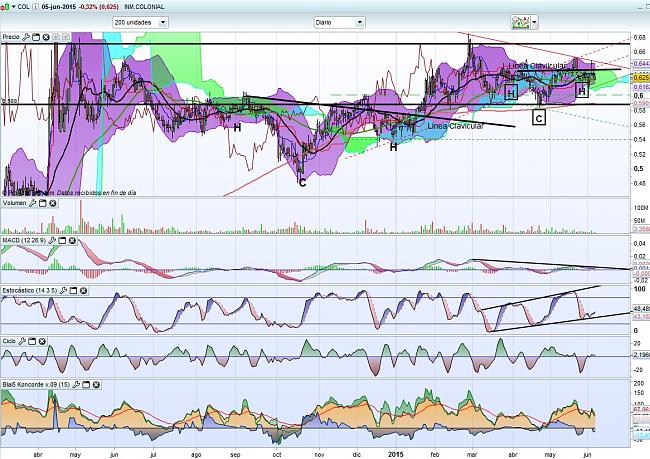Maximize the Ciclo panel
Image resolution: width=650 pixels, height=459 pixels.
pos(32,341)
